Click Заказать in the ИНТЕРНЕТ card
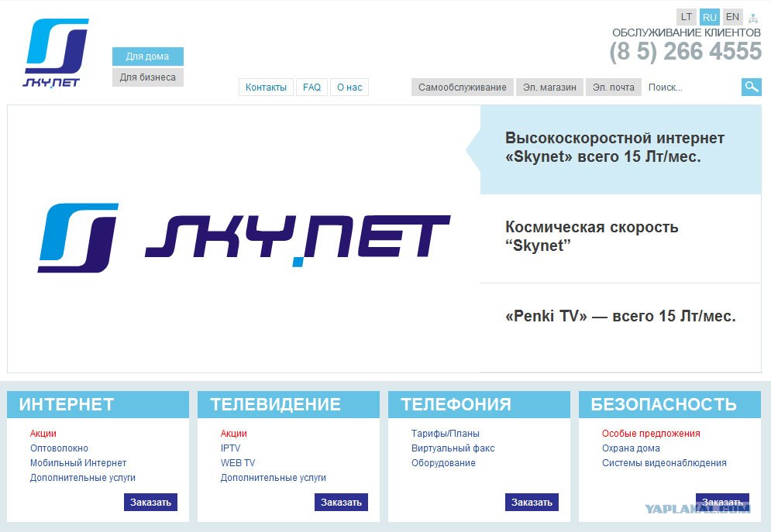 150,502
